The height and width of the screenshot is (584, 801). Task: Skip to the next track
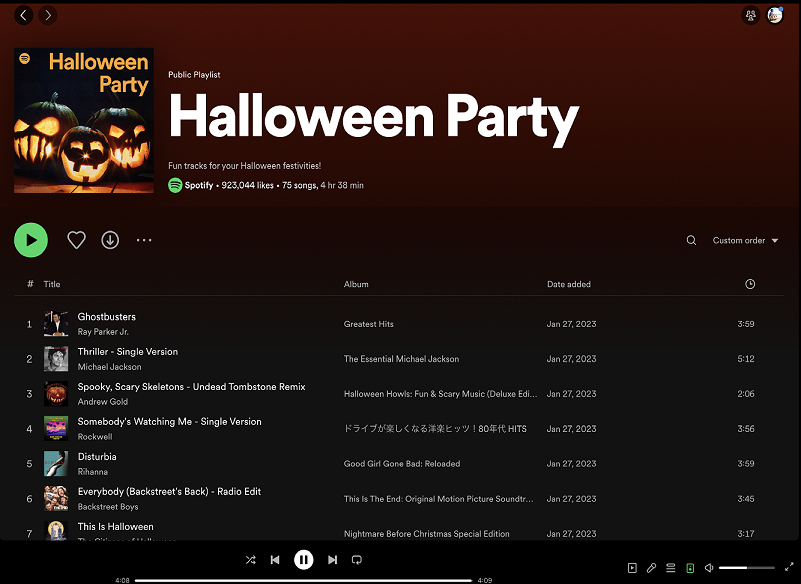pyautogui.click(x=332, y=559)
